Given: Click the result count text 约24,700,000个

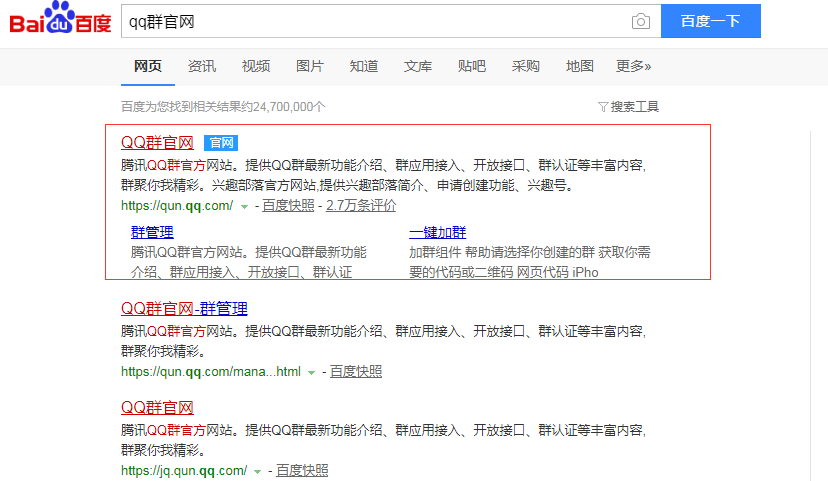Looking at the screenshot, I should click(x=283, y=107).
